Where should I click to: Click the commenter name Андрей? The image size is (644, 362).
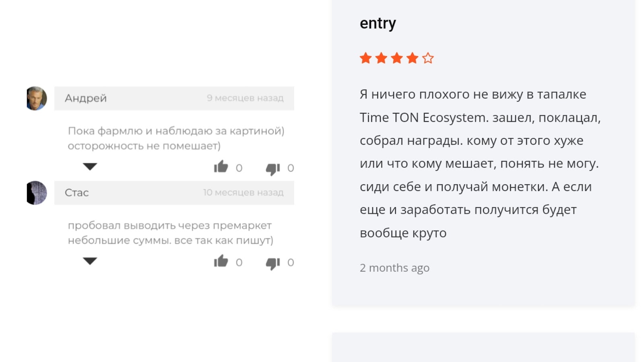[x=86, y=98]
